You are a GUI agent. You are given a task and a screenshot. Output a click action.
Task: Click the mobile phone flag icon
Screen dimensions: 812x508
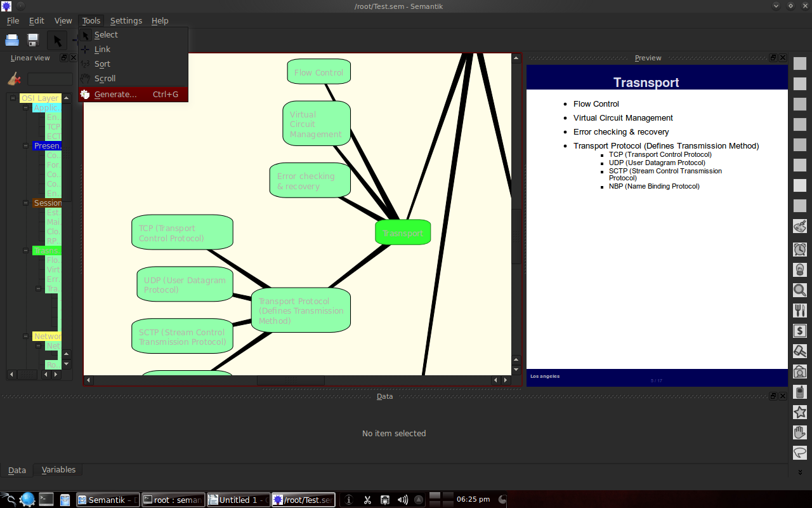click(799, 392)
